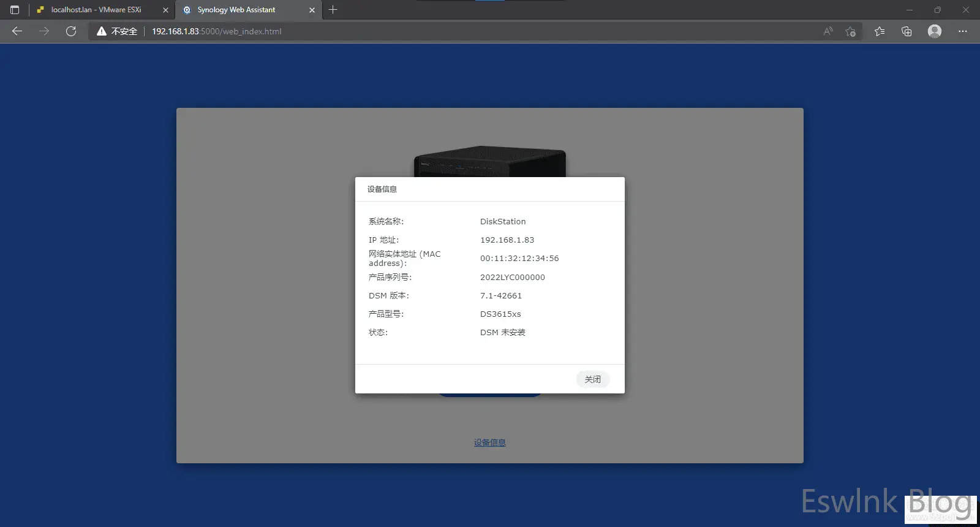Click the MAC address value 00:11:32:12:34:56

click(519, 259)
